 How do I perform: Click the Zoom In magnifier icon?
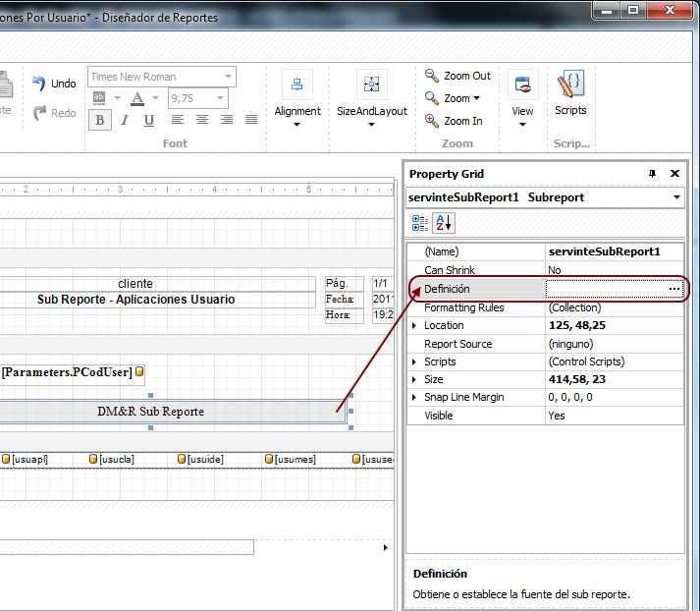432,121
